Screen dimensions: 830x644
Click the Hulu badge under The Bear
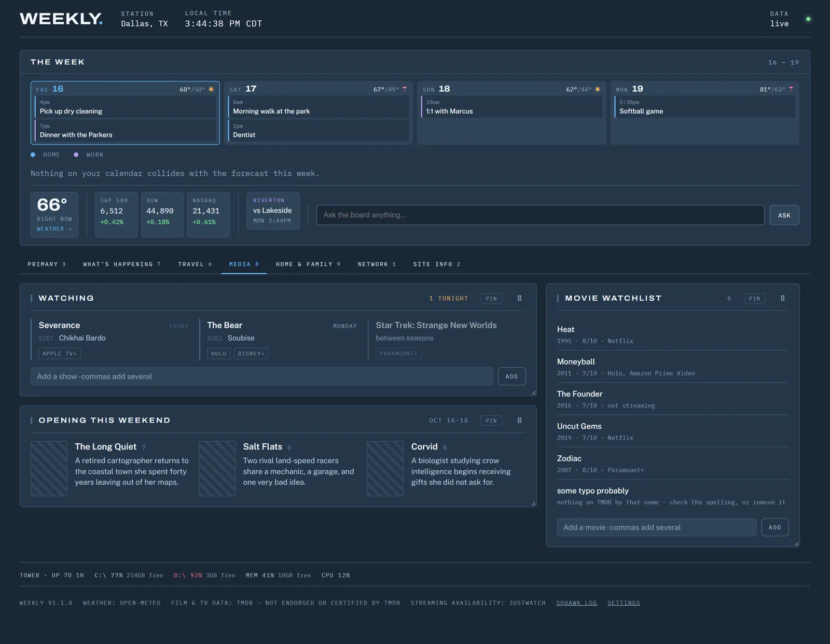(x=218, y=354)
